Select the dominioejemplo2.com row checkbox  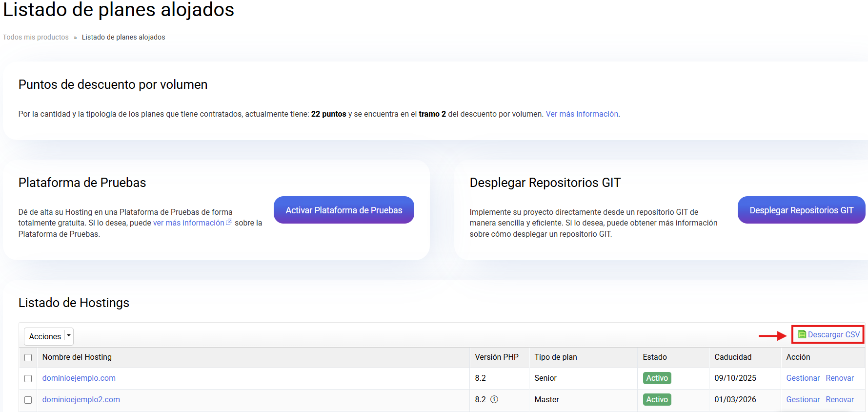[28, 400]
